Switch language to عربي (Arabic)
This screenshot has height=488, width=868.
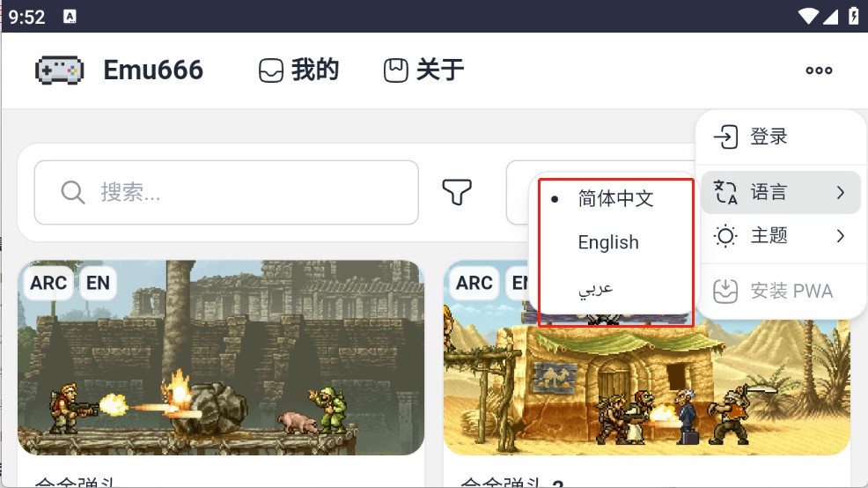pos(596,289)
